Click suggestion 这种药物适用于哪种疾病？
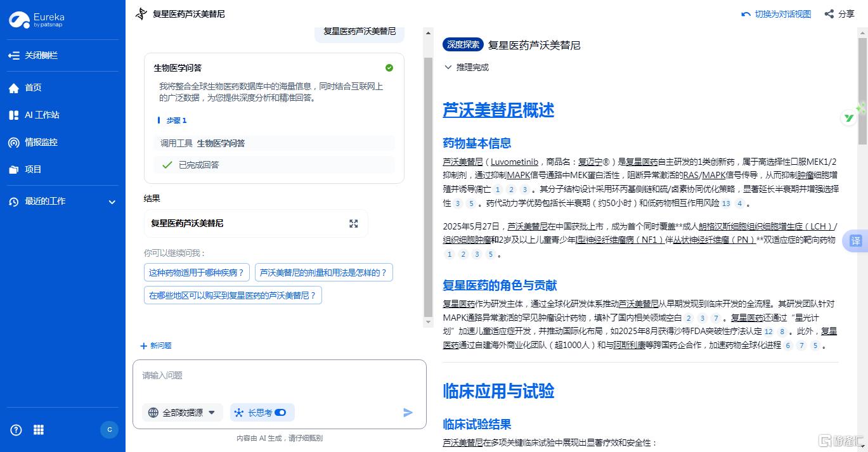The image size is (868, 452). [197, 273]
